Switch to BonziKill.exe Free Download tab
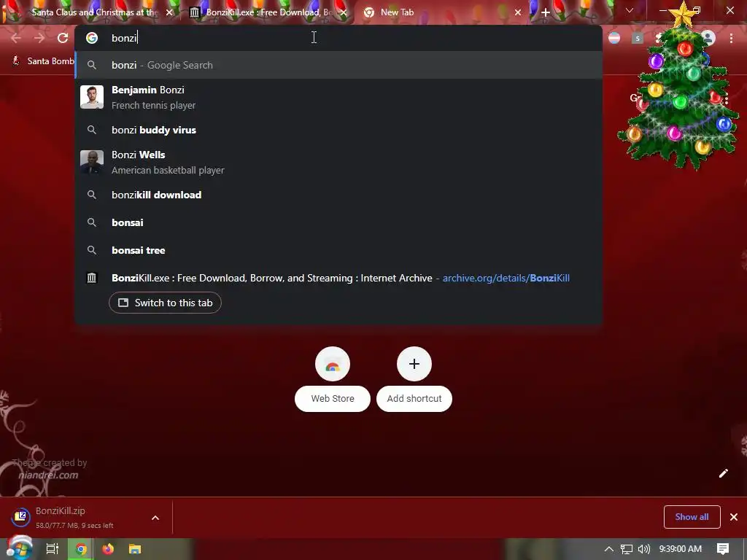 (267, 12)
